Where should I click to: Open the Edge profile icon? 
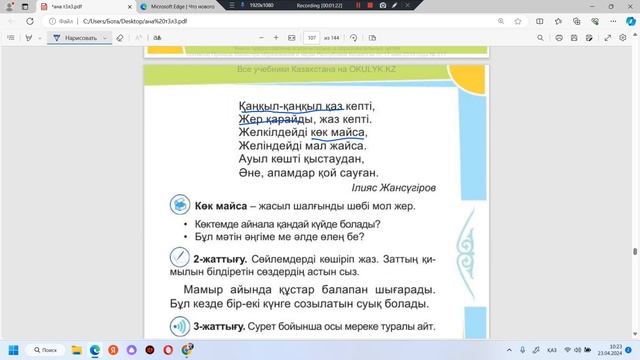click(9, 7)
